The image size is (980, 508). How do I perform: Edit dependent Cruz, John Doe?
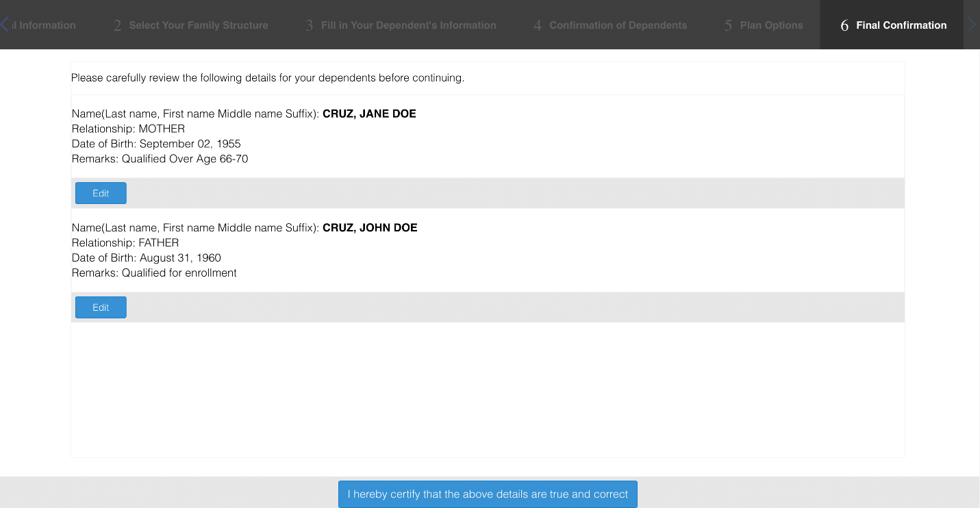[101, 307]
